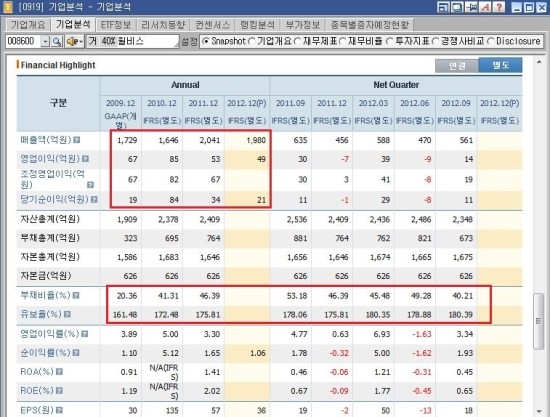
Task: Select the 경쟁사비교 radio button
Action: (x=435, y=41)
